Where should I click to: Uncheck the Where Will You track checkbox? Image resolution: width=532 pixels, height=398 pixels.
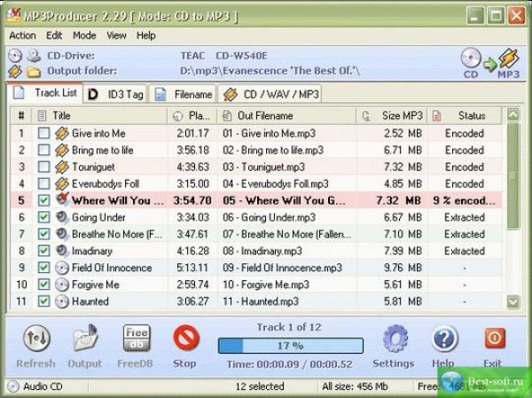coord(43,200)
